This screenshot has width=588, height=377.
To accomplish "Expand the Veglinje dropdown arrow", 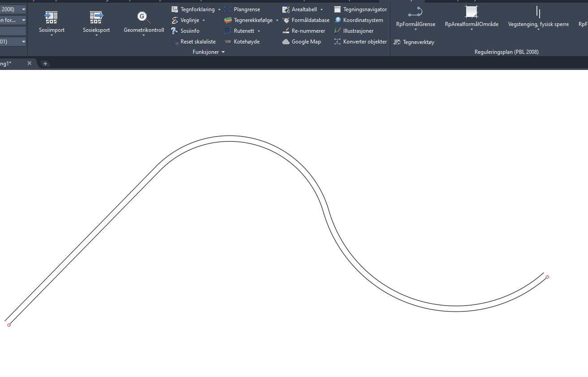I will (203, 21).
